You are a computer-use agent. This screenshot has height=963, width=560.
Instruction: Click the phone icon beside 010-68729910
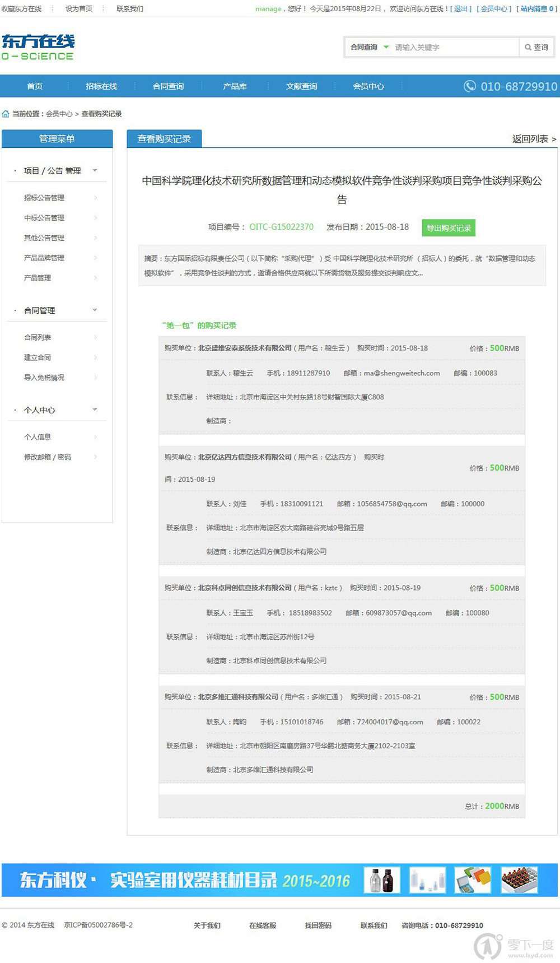click(x=469, y=86)
